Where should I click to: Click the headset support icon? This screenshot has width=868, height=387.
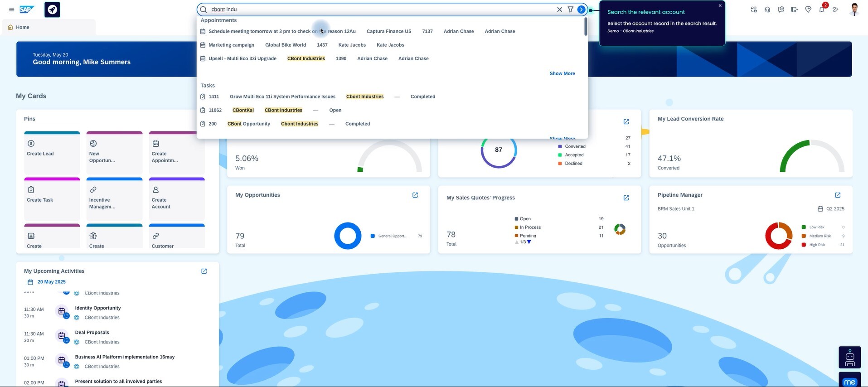[767, 10]
